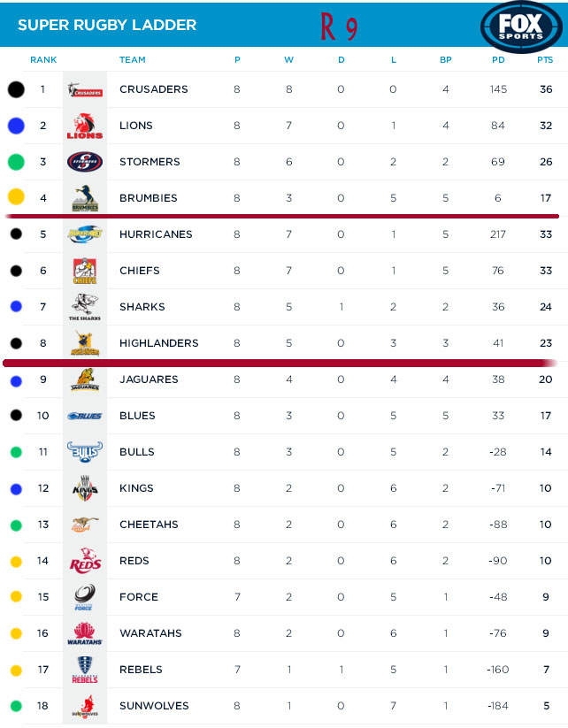Viewport: 568px width, 728px height.
Task: Click yellow conference dot beside Brumbies
Action: [15, 198]
